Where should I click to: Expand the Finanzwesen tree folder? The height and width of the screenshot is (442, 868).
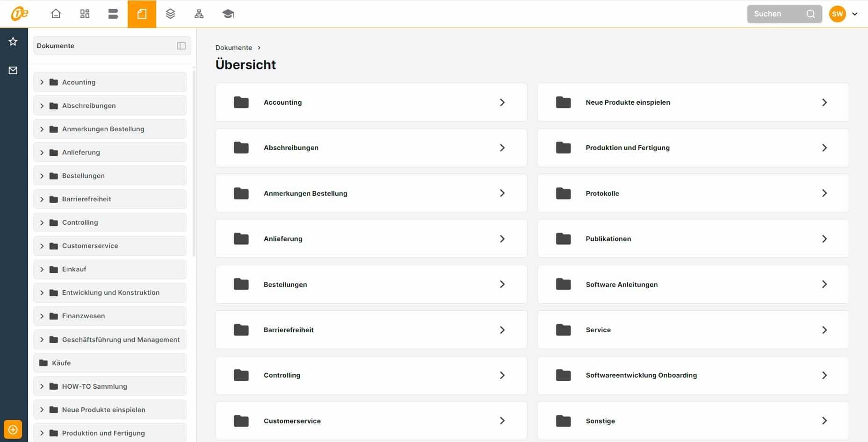click(42, 316)
